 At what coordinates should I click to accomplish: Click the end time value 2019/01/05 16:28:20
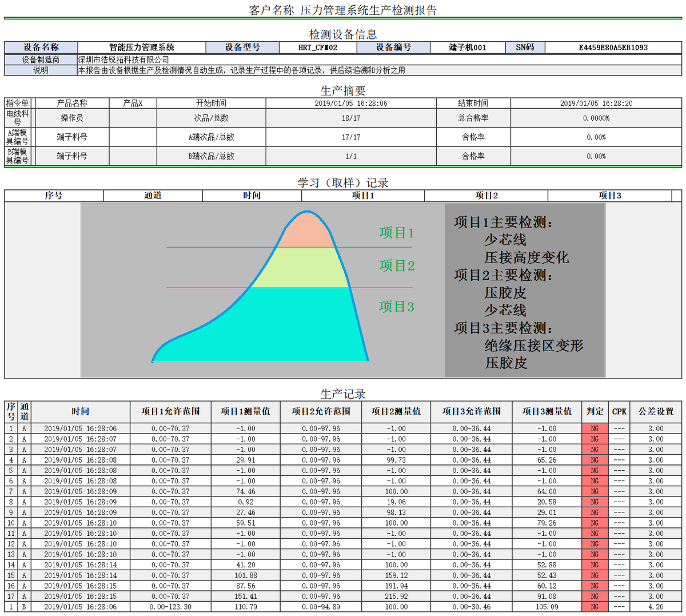[x=596, y=103]
